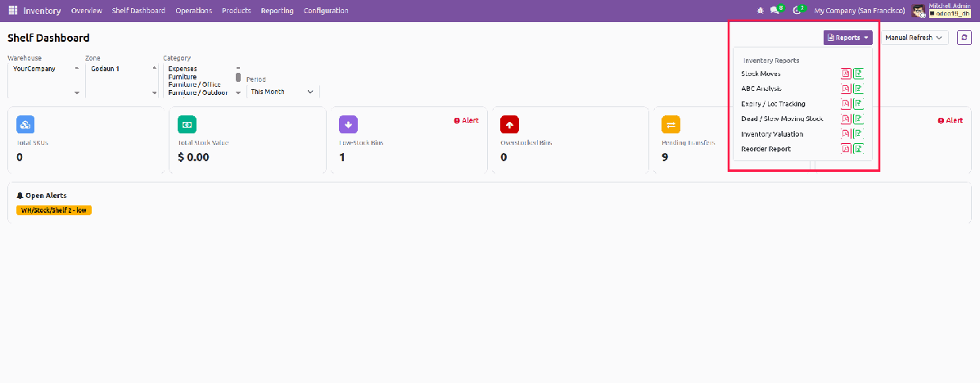Click the Category list down arrow
The height and width of the screenshot is (383, 980).
tap(238, 92)
